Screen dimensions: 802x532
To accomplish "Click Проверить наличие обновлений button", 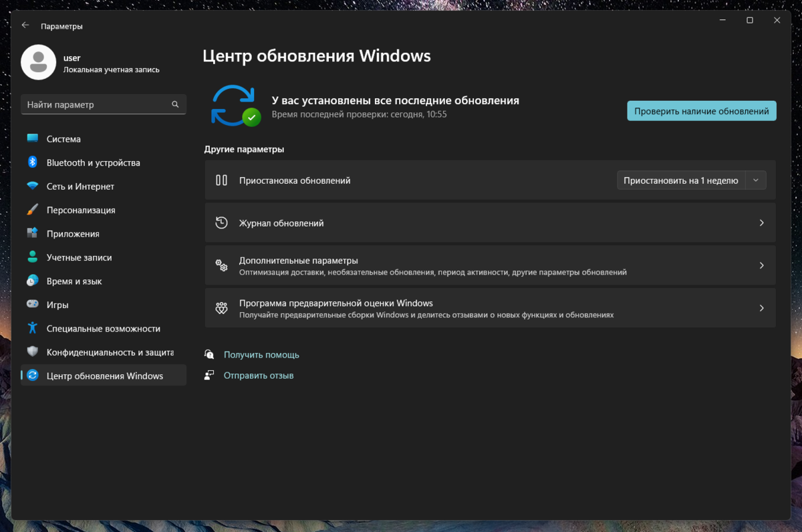I will (702, 112).
